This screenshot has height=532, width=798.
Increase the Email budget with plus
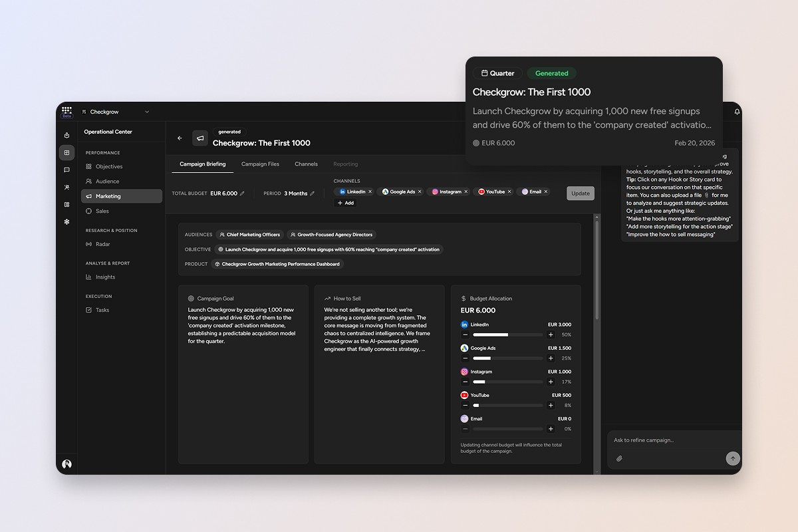(551, 429)
